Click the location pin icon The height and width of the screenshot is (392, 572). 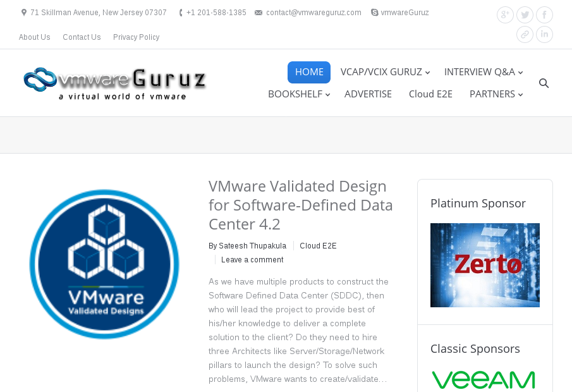coord(24,13)
